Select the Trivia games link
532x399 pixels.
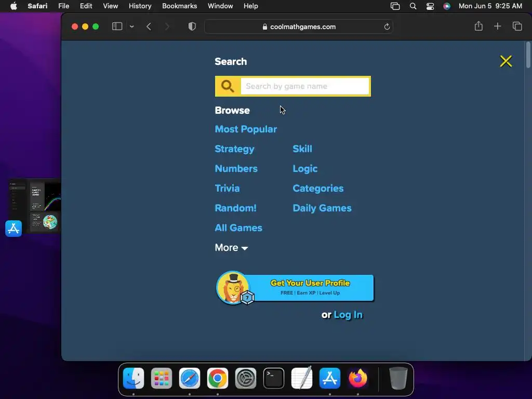(x=227, y=188)
